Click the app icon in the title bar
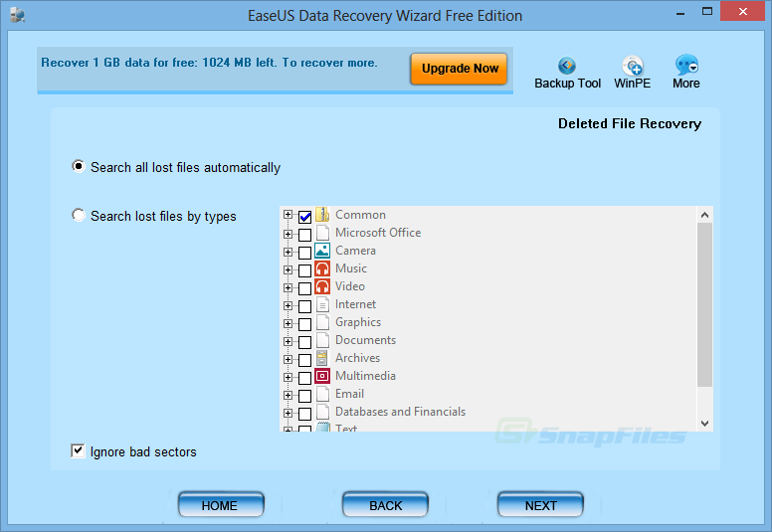 [x=17, y=15]
